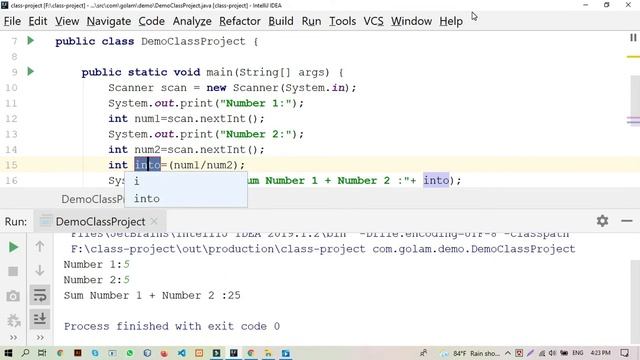The image size is (640, 360).
Task: Open the ENG language indicator
Action: pyautogui.click(x=578, y=353)
